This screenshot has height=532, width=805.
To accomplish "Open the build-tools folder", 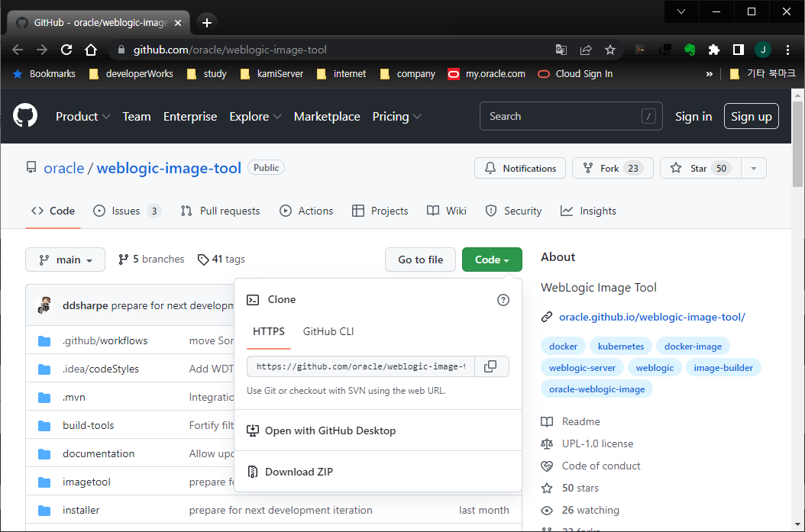I will click(89, 425).
